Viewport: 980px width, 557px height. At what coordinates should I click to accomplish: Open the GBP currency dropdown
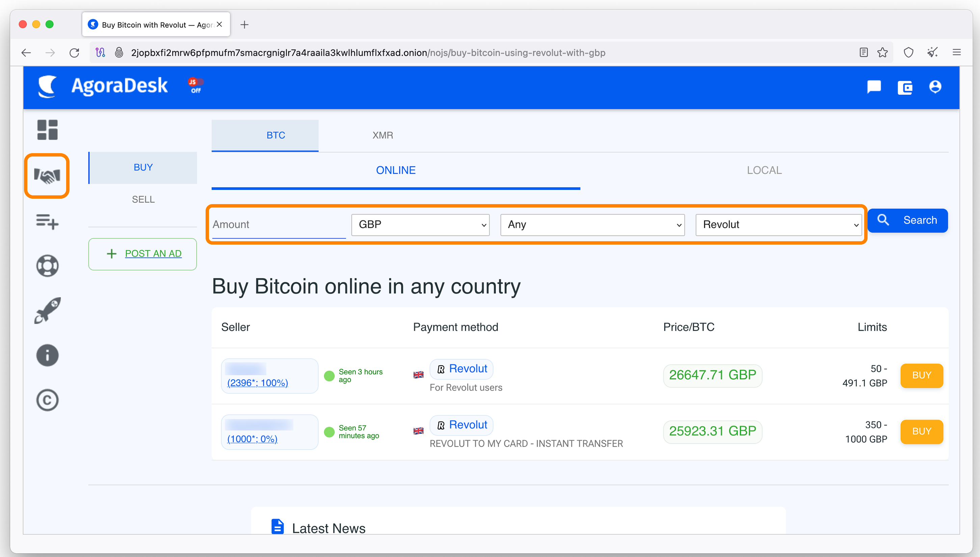click(x=420, y=225)
